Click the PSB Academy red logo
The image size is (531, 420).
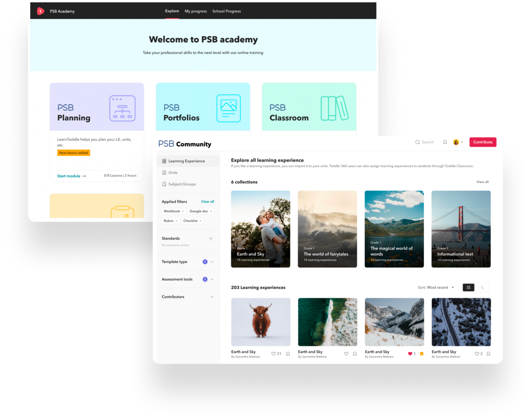[40, 11]
